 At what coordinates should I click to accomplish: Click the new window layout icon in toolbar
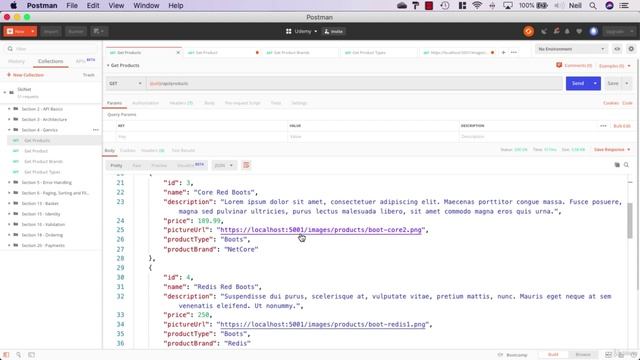pos(99,31)
